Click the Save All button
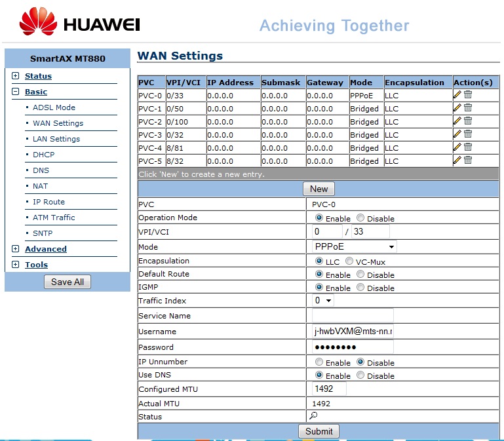 68,282
